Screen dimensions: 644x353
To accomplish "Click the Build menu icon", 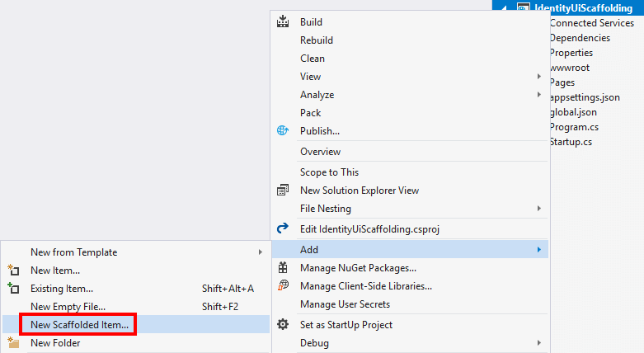I will point(283,21).
